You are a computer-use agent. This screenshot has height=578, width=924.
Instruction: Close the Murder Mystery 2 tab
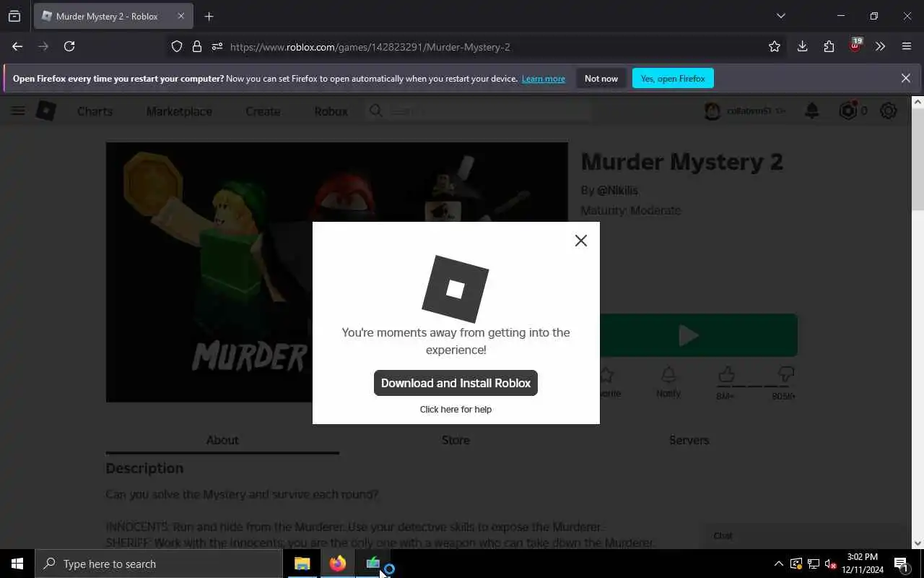[x=181, y=16]
